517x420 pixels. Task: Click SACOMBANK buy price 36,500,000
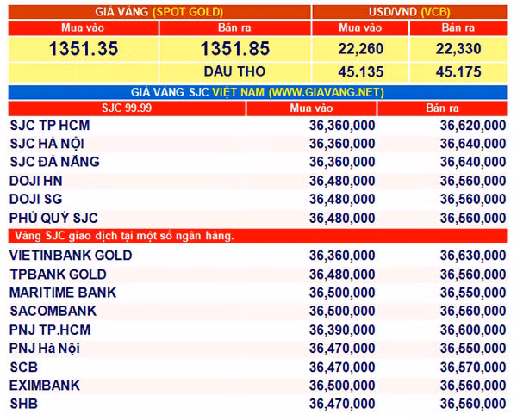342,311
